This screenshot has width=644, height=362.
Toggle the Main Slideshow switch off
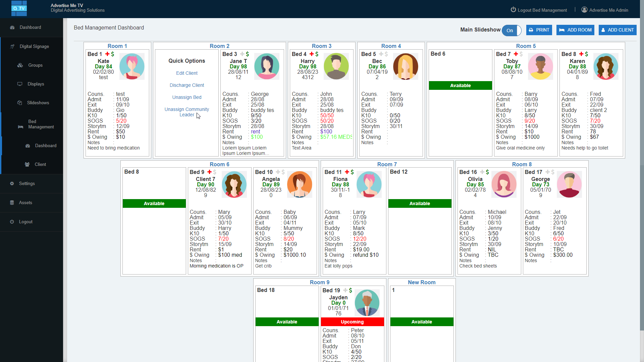tap(511, 31)
